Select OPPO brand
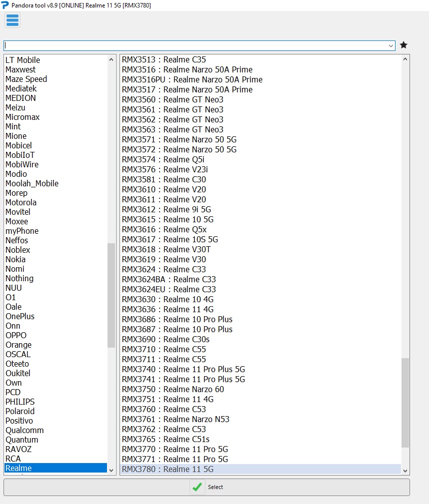Viewport: 429px width, 504px height. pyautogui.click(x=16, y=335)
